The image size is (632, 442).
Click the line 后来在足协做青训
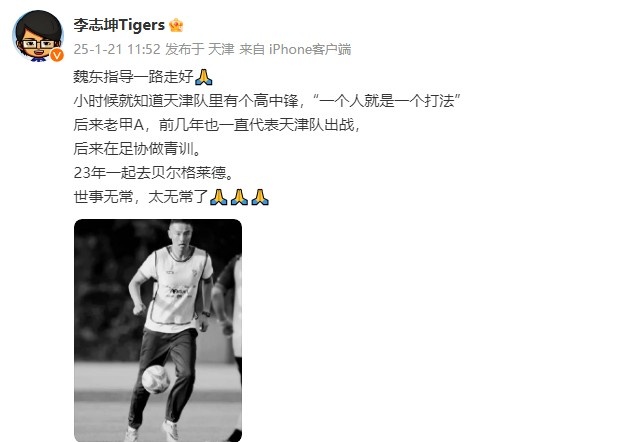[137, 149]
